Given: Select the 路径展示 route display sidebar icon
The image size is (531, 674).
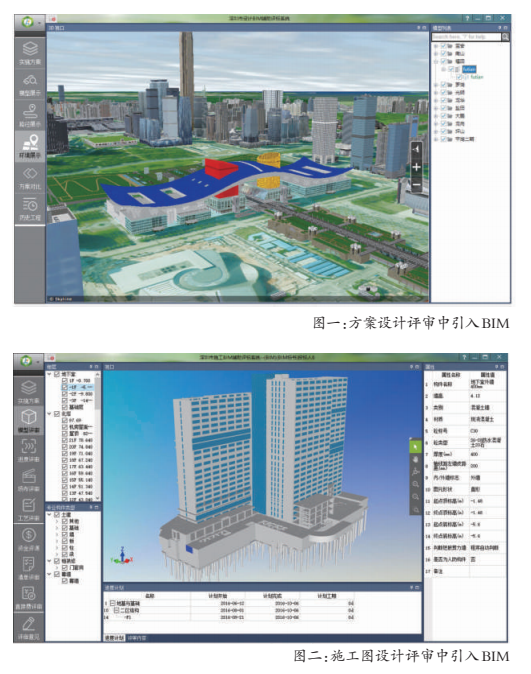Looking at the screenshot, I should pyautogui.click(x=30, y=115).
